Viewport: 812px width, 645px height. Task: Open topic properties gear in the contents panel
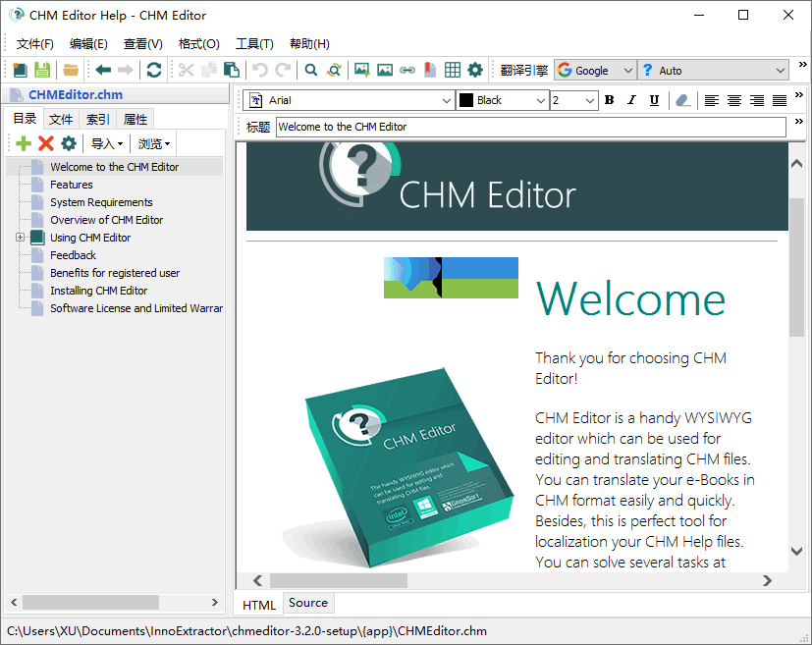tap(69, 143)
